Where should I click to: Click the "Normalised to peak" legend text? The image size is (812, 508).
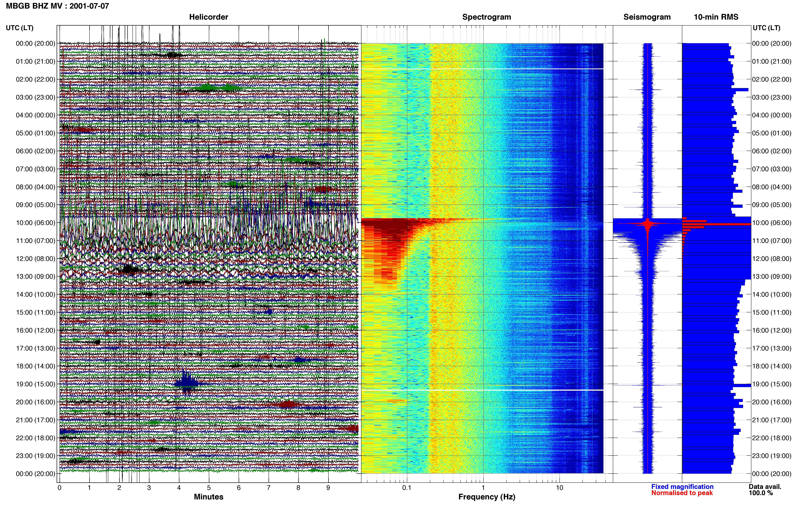click(x=682, y=493)
